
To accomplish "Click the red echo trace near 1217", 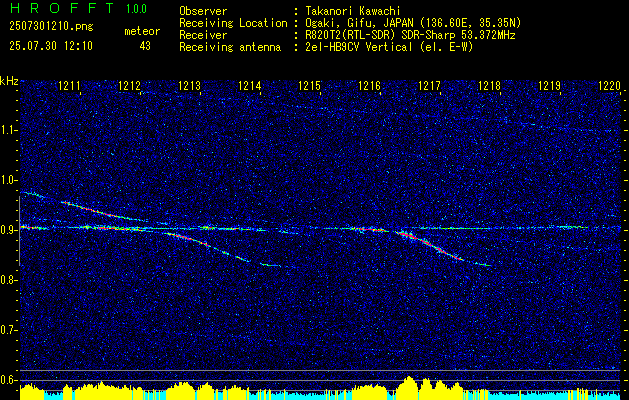I will (431, 246).
